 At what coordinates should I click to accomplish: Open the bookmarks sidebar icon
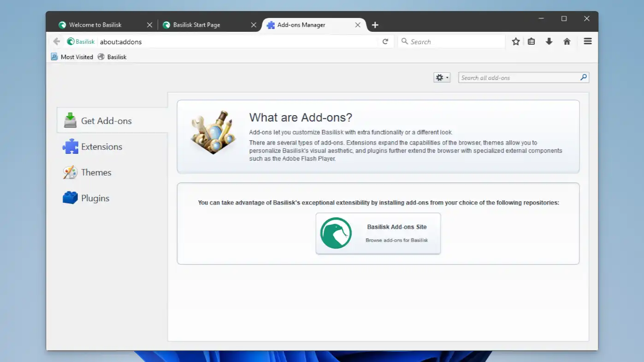531,41
